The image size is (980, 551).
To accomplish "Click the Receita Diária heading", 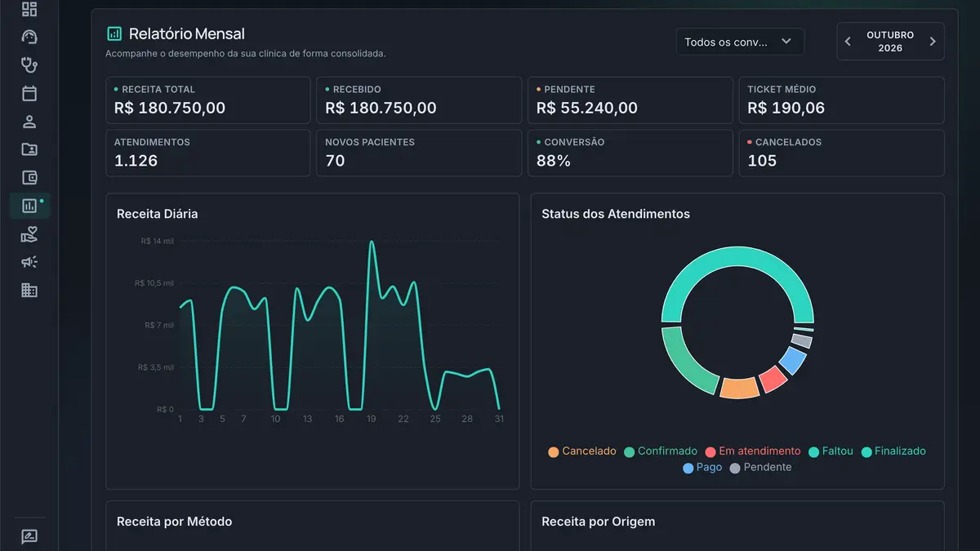I will 158,214.
